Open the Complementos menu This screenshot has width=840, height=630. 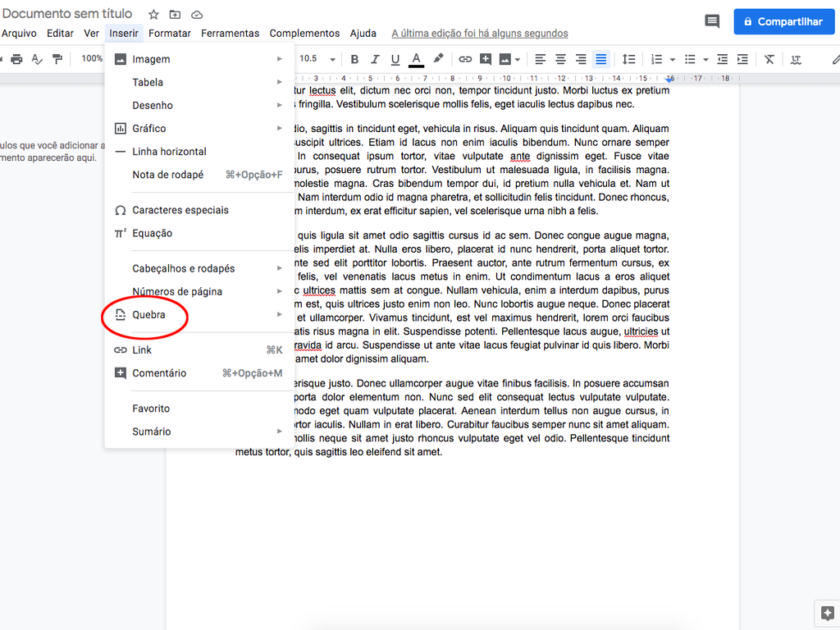304,33
